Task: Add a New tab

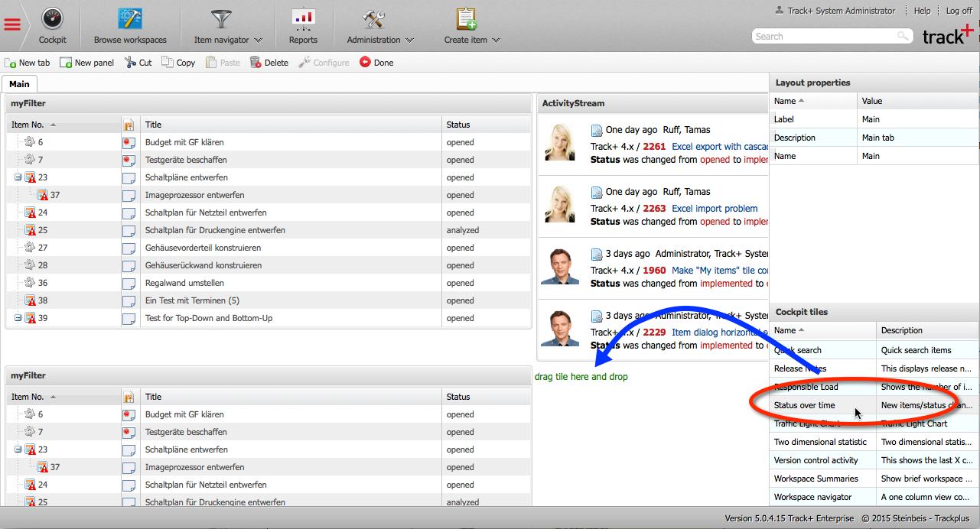Action: pos(28,63)
